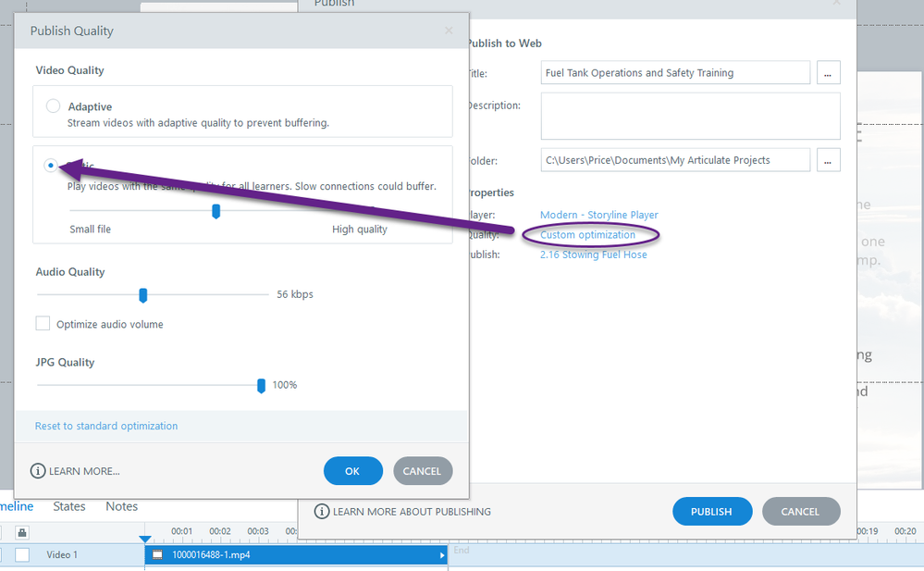Click the Publish button
Screen dimensions: 924x571
(712, 512)
